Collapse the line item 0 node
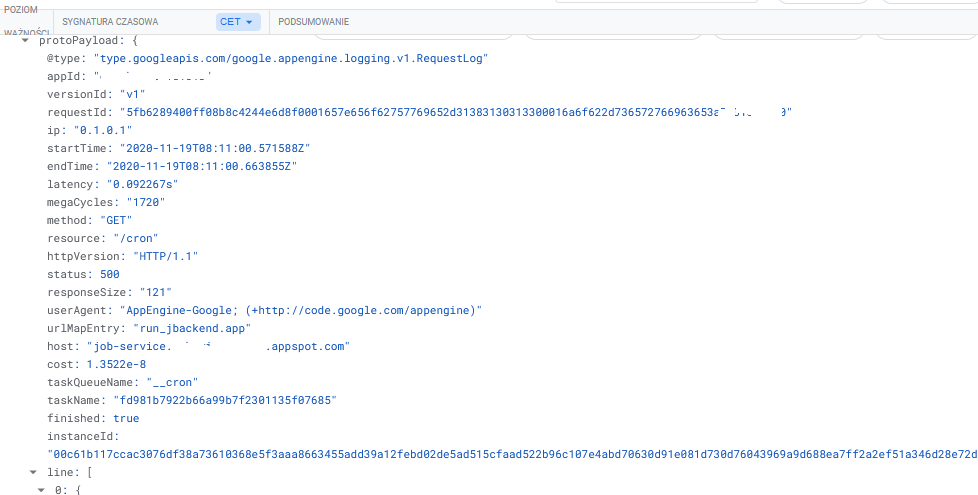The image size is (978, 495). point(41,491)
